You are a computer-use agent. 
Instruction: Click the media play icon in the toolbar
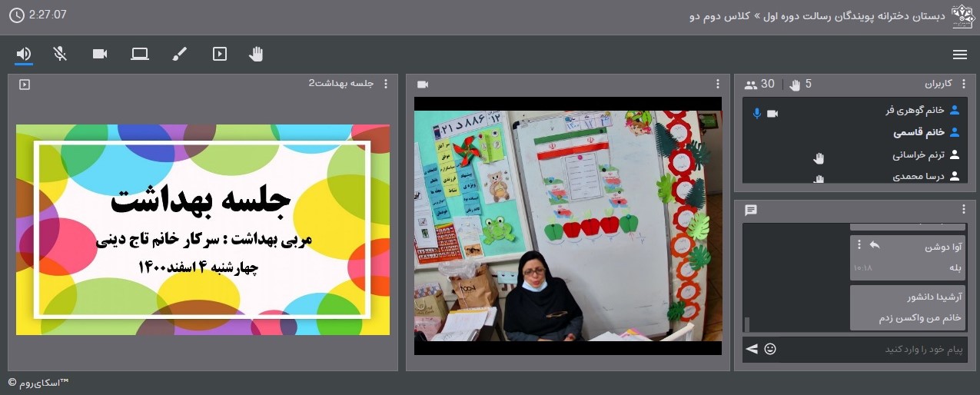tap(220, 54)
